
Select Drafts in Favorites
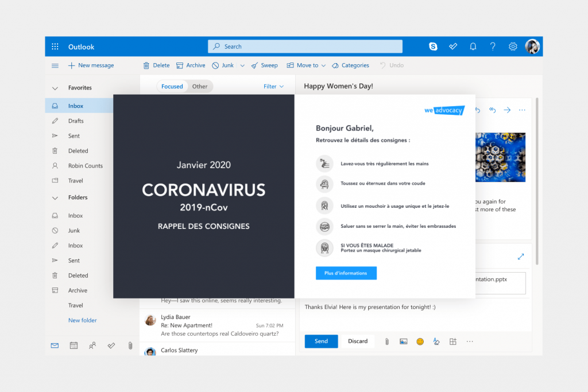[x=76, y=121]
